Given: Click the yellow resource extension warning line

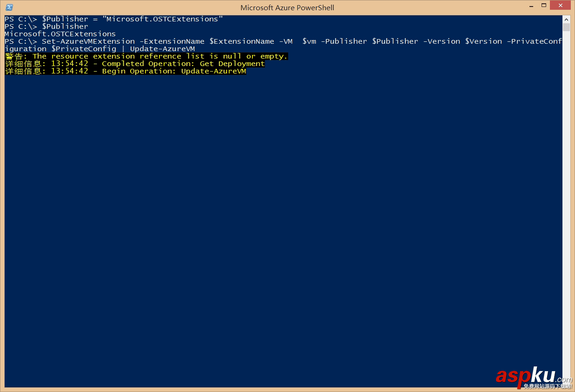Looking at the screenshot, I should coord(146,56).
